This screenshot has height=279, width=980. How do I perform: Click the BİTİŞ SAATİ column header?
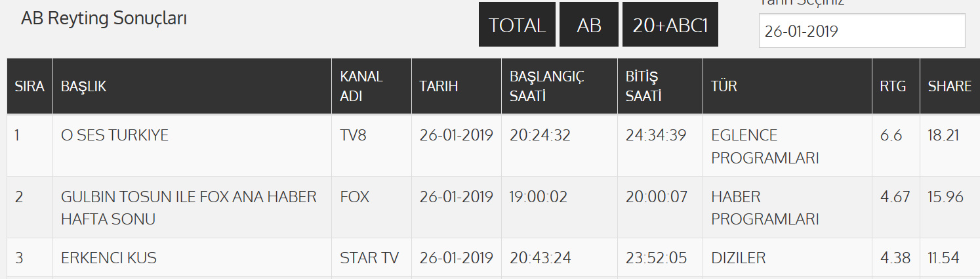point(643,86)
